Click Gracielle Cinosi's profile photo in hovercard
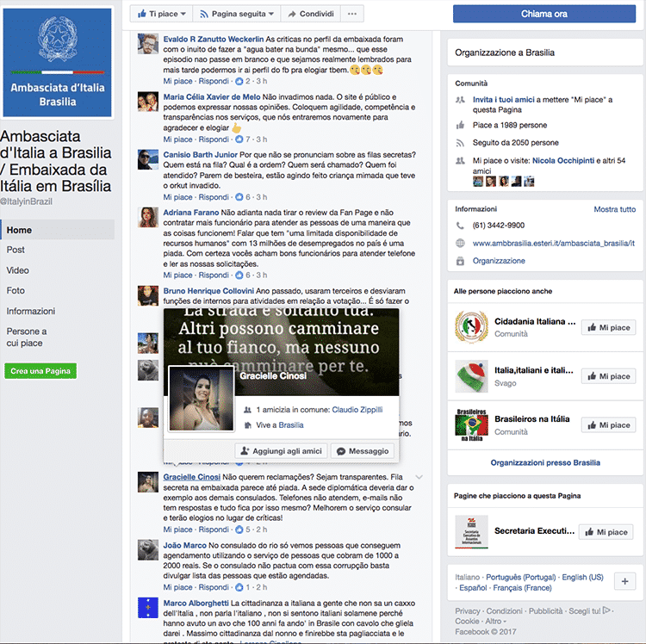Screen dimensions: 646x644 tap(201, 399)
